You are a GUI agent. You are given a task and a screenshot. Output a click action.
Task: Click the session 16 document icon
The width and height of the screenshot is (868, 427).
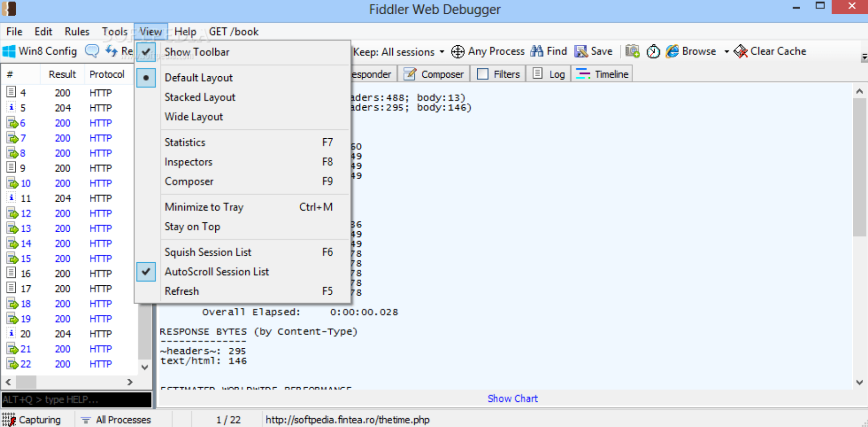[11, 273]
